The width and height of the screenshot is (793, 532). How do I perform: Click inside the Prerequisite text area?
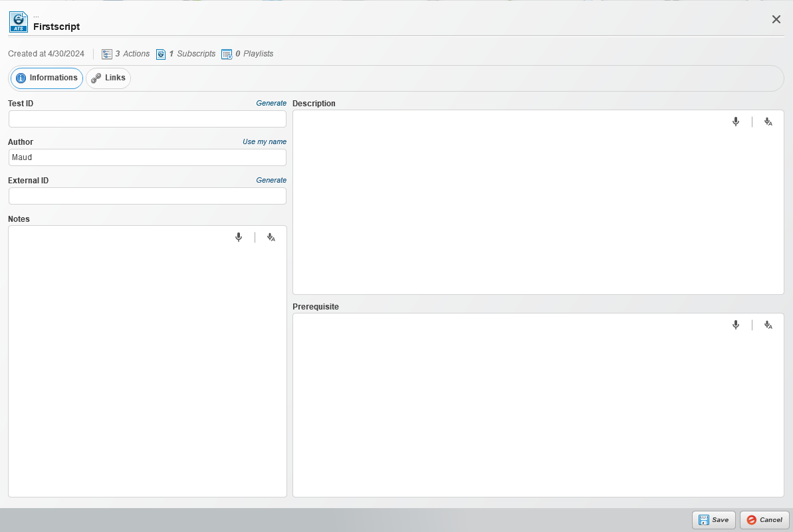[538, 405]
